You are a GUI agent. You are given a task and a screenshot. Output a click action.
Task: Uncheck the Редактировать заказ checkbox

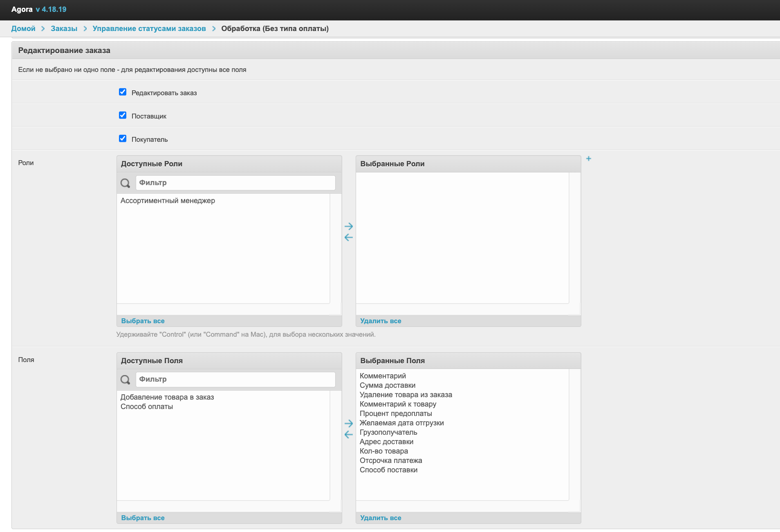123,92
